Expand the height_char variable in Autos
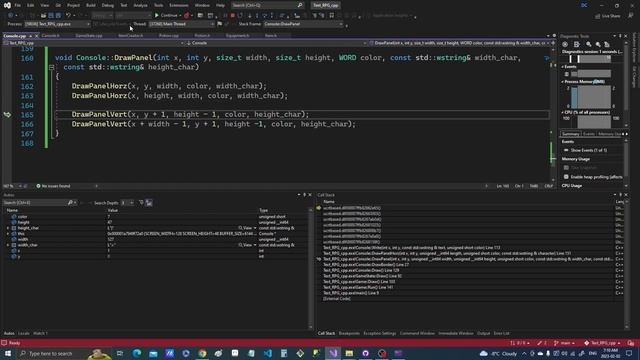The height and width of the screenshot is (360, 640). tap(8, 228)
